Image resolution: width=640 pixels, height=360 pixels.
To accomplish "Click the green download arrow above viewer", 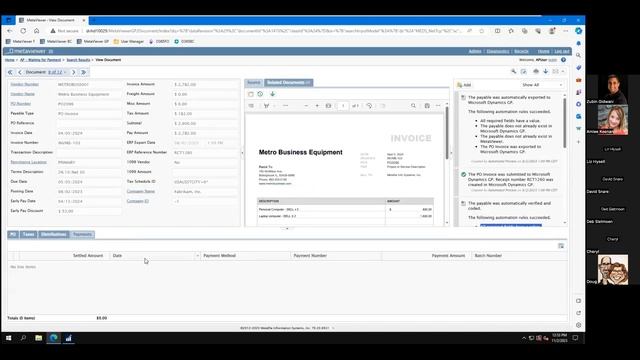I will coord(273,94).
